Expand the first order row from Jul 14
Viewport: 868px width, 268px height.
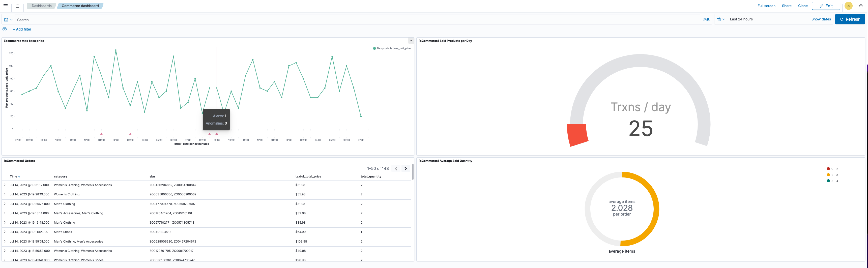[5, 185]
